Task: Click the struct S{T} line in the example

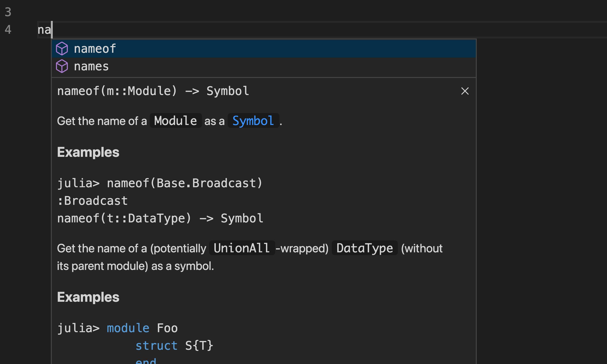Action: [x=175, y=345]
